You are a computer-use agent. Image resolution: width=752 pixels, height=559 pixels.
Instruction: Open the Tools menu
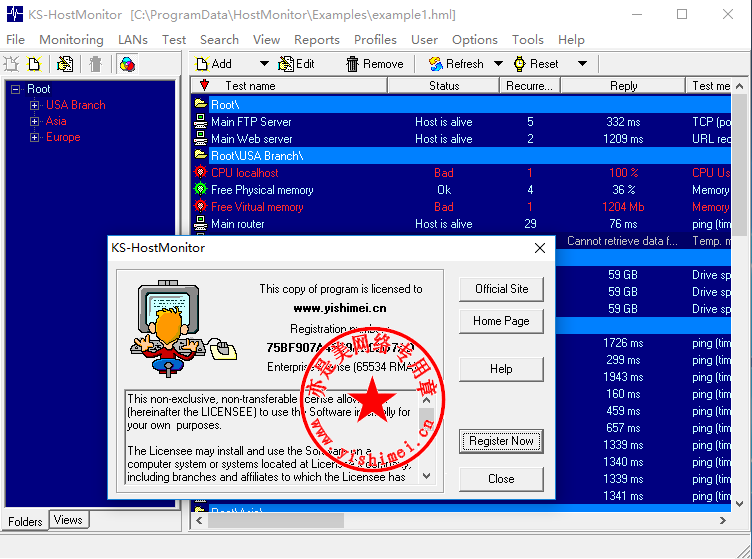[528, 39]
